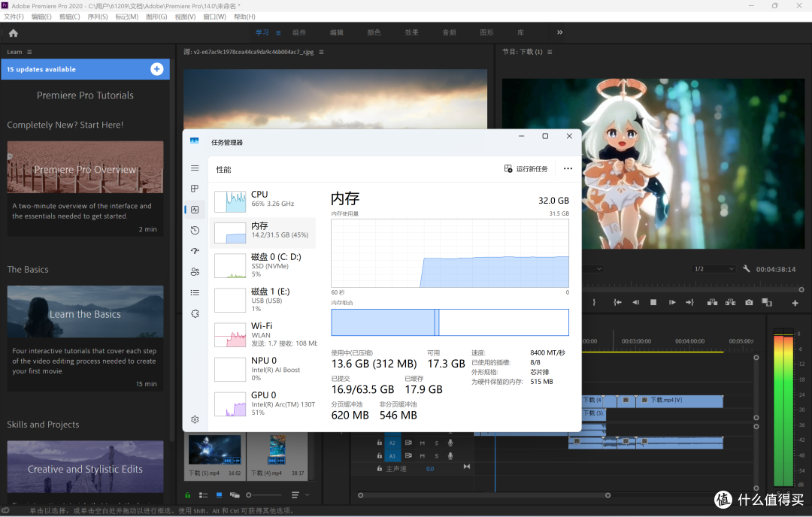Stop playback in the Program monitor
Image resolution: width=812 pixels, height=517 pixels.
653,302
